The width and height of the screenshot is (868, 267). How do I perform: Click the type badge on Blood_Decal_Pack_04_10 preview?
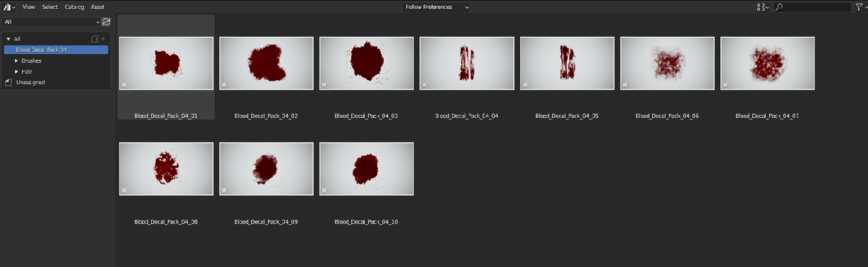325,191
